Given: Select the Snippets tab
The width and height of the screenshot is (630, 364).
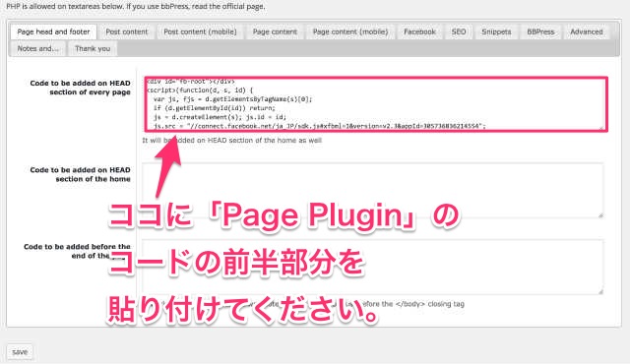Looking at the screenshot, I should (x=496, y=31).
